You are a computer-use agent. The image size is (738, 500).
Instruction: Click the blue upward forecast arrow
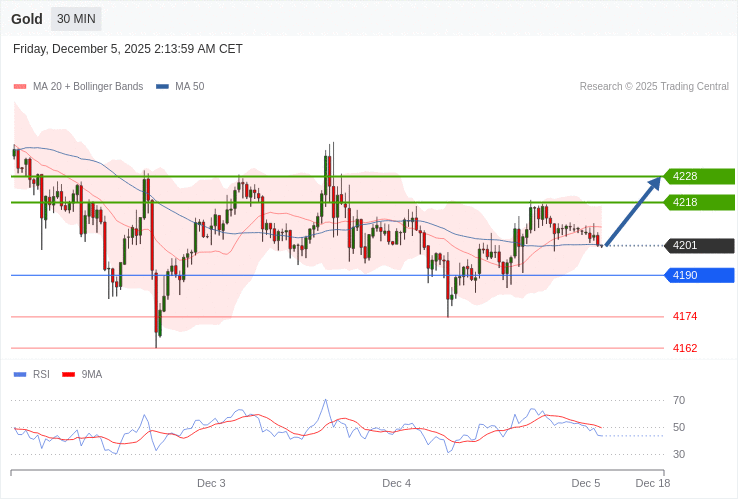point(633,211)
